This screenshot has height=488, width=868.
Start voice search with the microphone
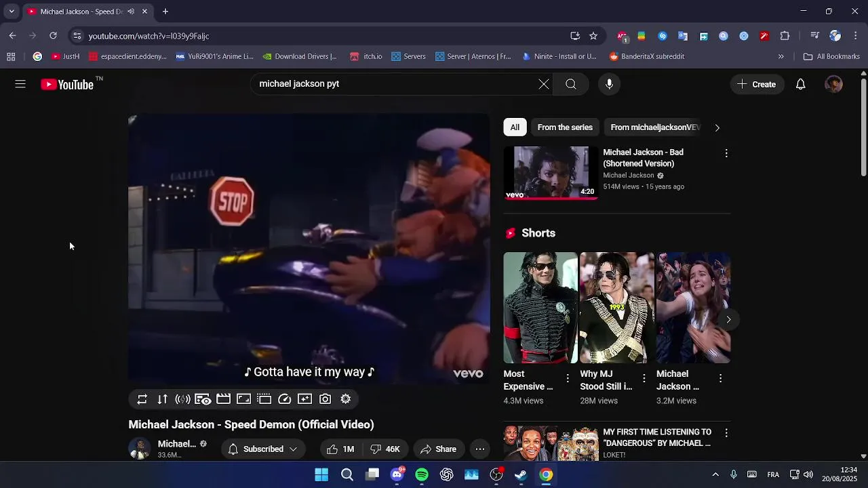pos(609,84)
